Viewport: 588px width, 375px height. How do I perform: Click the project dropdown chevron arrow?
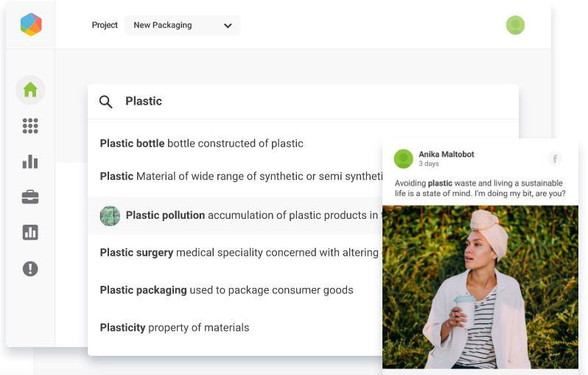tap(228, 26)
